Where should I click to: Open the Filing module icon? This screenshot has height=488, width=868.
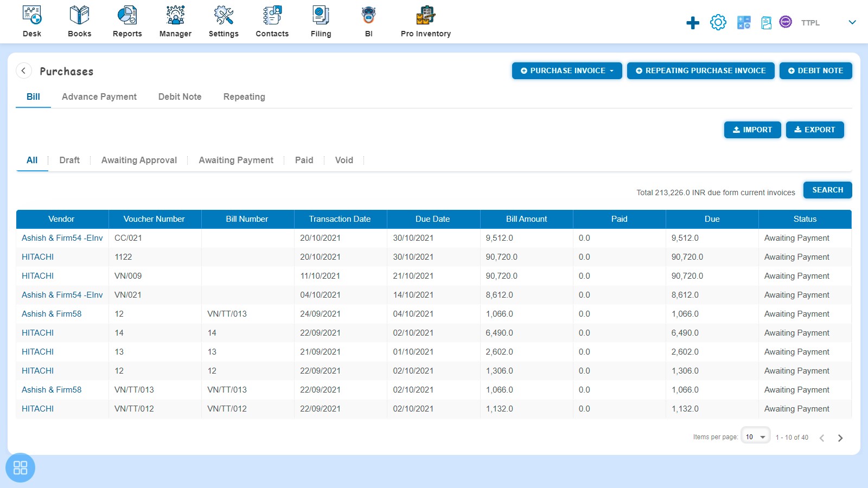click(x=321, y=15)
